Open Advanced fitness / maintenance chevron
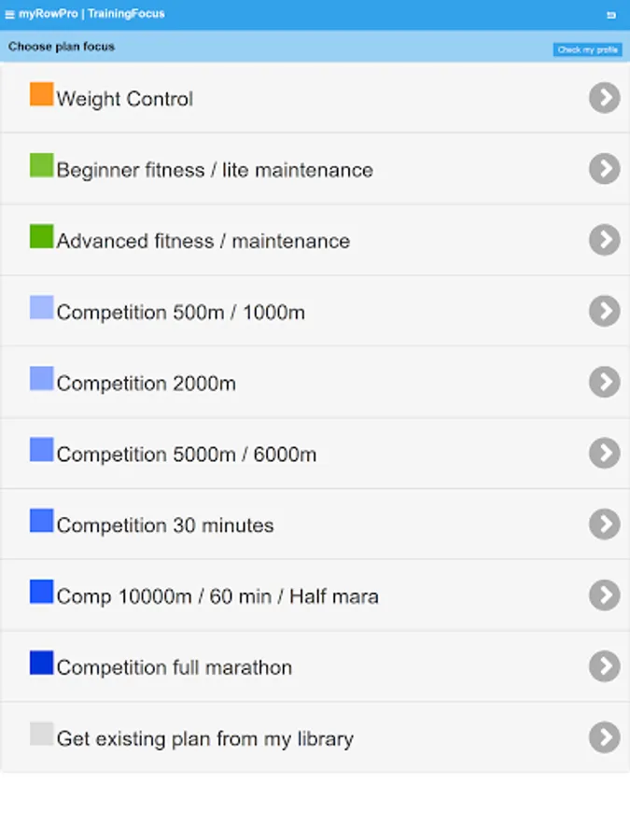The width and height of the screenshot is (630, 840). (x=604, y=240)
